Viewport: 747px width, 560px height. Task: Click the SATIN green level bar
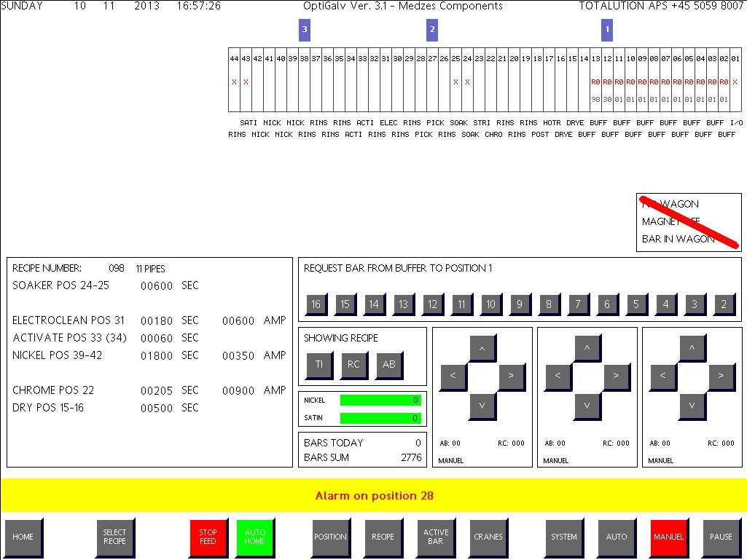coord(380,418)
